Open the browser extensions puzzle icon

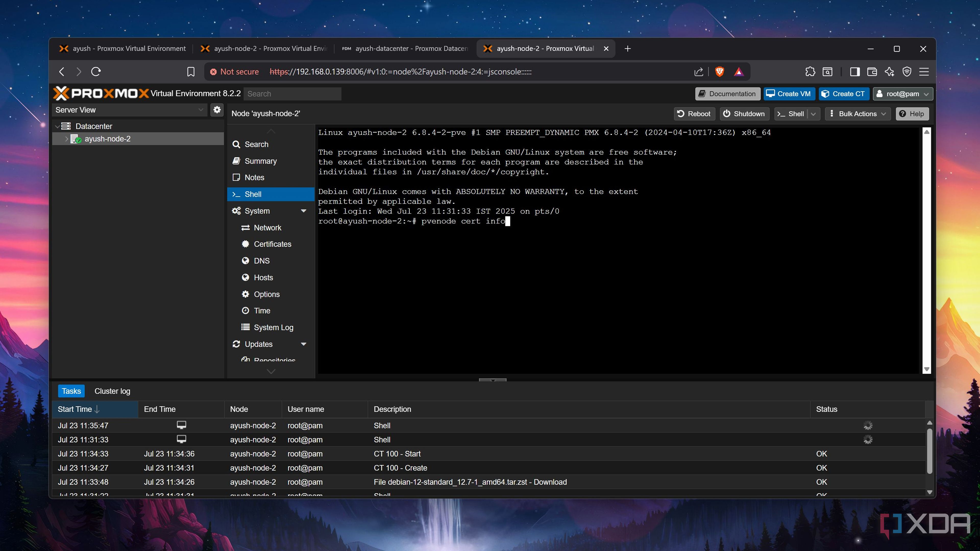pyautogui.click(x=810, y=71)
